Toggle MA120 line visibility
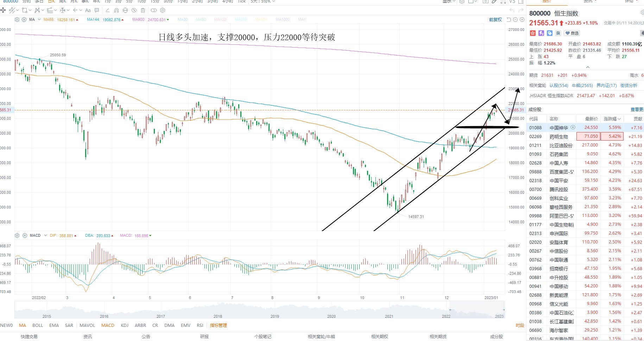The height and width of the screenshot is (341, 644). [x=220, y=20]
